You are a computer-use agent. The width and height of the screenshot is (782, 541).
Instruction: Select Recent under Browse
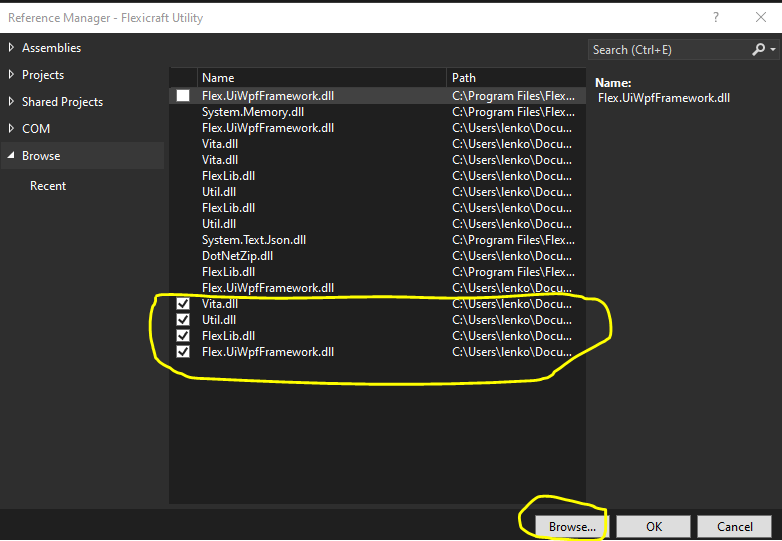[x=48, y=185]
